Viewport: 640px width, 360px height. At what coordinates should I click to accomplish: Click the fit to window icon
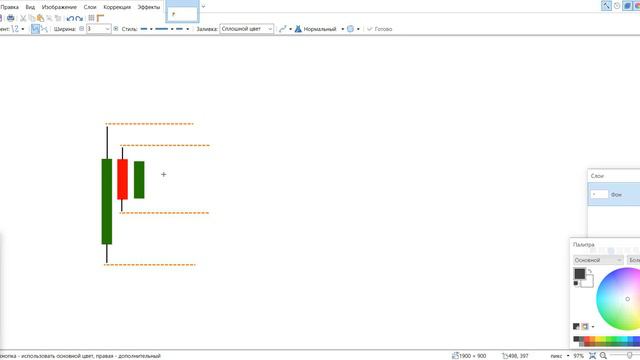coord(593,356)
